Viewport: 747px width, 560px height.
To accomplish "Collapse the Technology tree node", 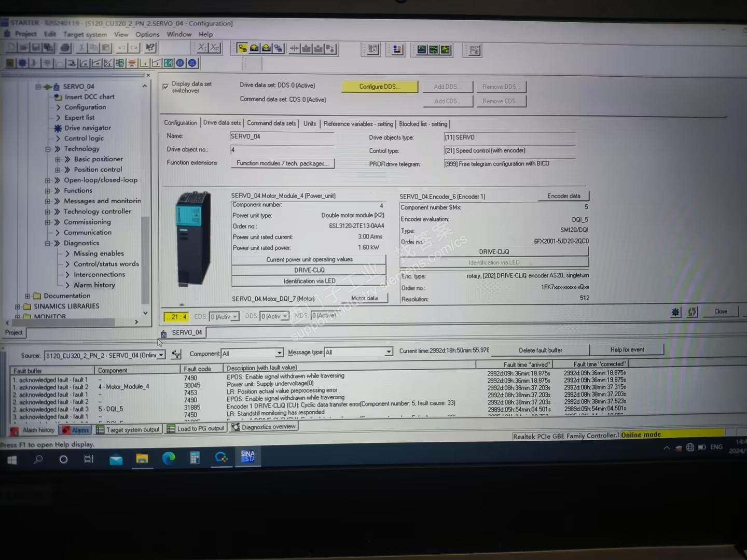I will point(48,149).
